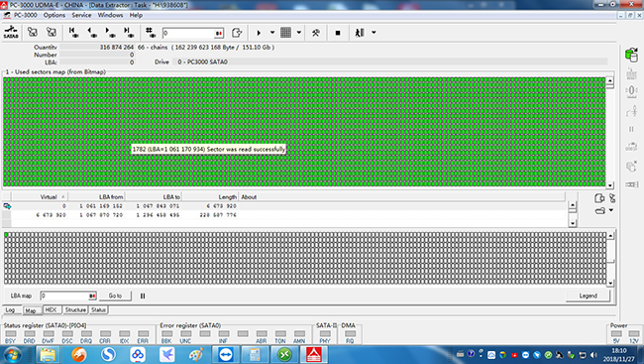The width and height of the screenshot is (644, 364).
Task: Open the tools wrench-hammer icon
Action: [315, 33]
